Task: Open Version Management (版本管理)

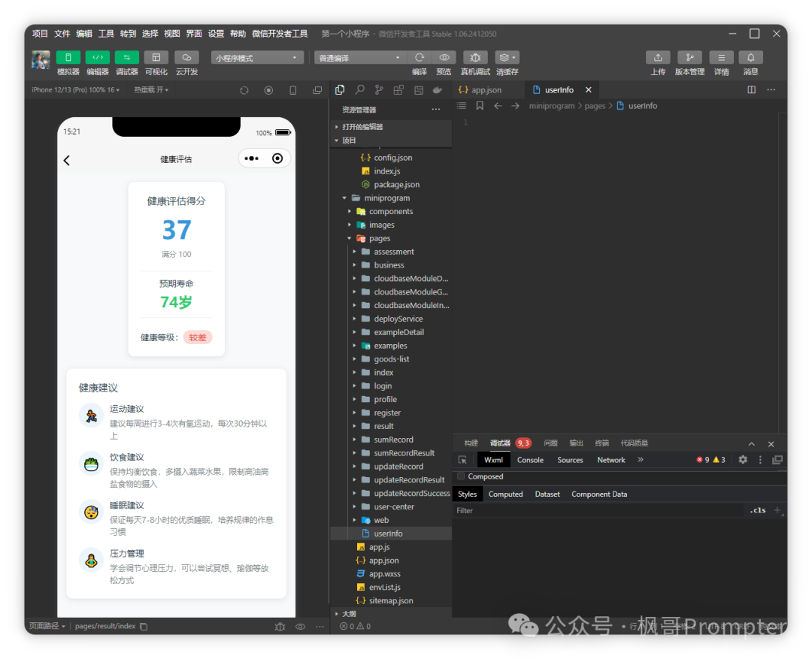Action: 689,58
